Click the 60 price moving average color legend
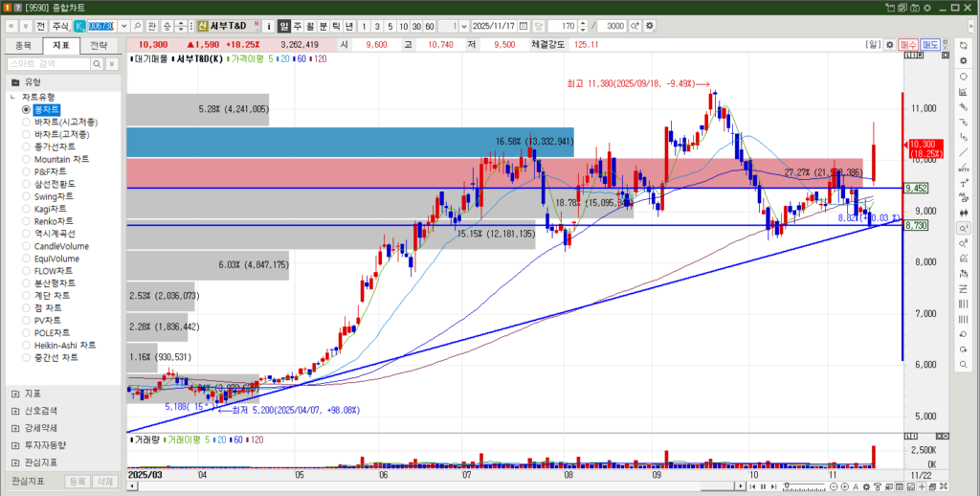Viewport: 980px width, 496px height. (x=301, y=59)
